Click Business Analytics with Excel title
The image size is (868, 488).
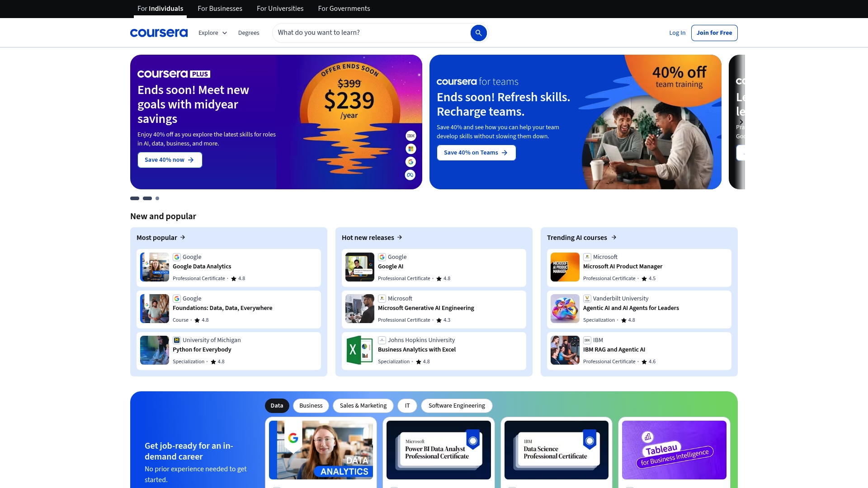click(x=417, y=350)
